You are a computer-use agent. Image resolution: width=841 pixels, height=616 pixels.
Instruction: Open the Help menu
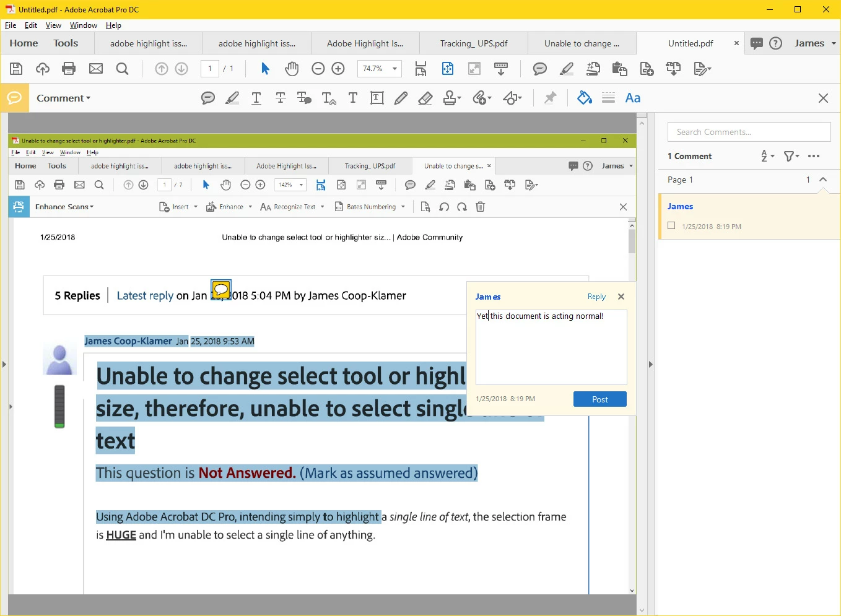113,25
